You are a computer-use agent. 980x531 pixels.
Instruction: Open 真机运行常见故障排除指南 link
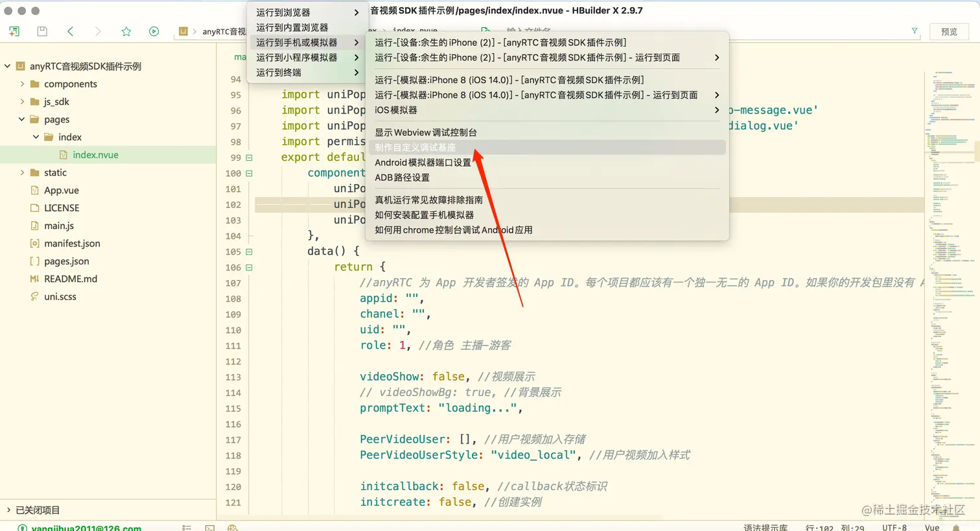pos(547,200)
